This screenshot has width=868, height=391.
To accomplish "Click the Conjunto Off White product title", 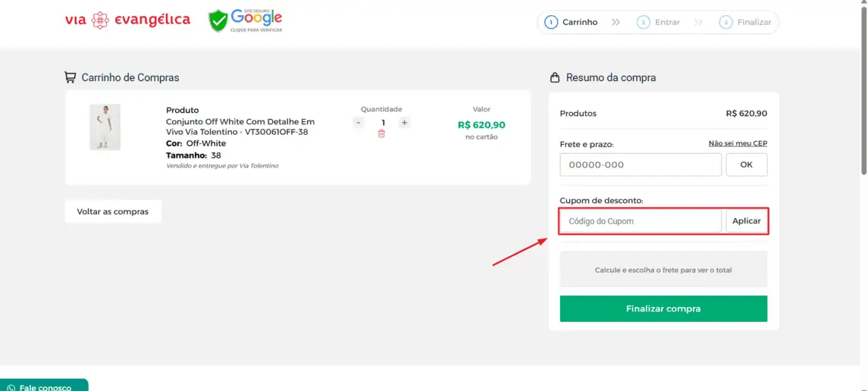I will pos(240,127).
